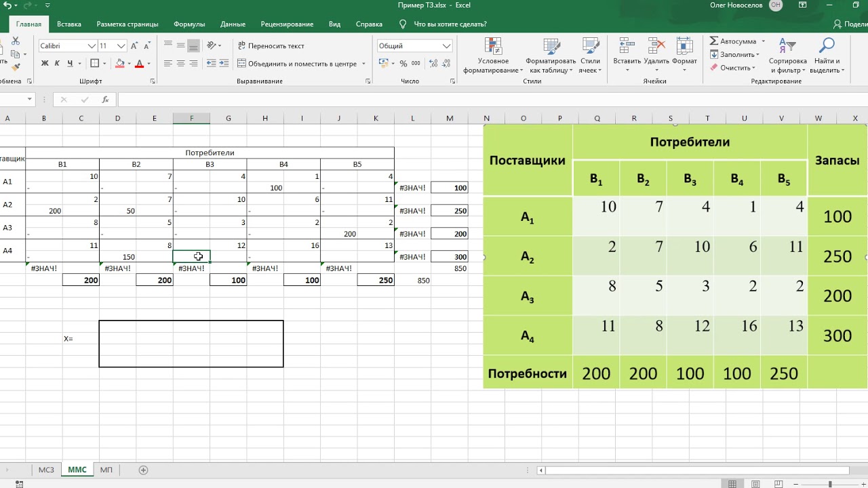Align text to bottom
Viewport: 868px width, 488px height.
click(x=193, y=45)
